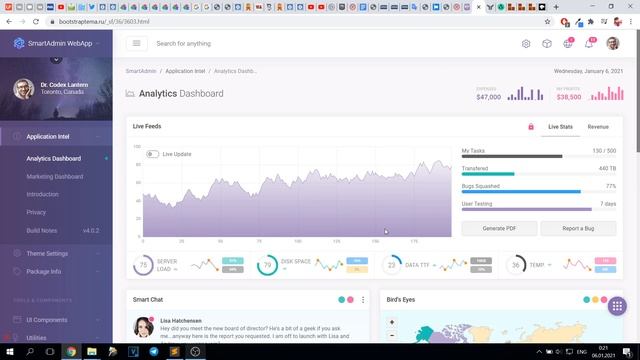Screen dimensions: 640x360
Task: Click the Generate PDF button
Action: coord(499,229)
